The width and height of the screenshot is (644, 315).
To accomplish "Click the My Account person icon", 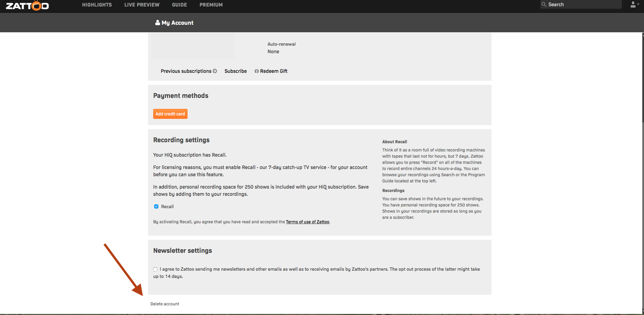I will [157, 23].
